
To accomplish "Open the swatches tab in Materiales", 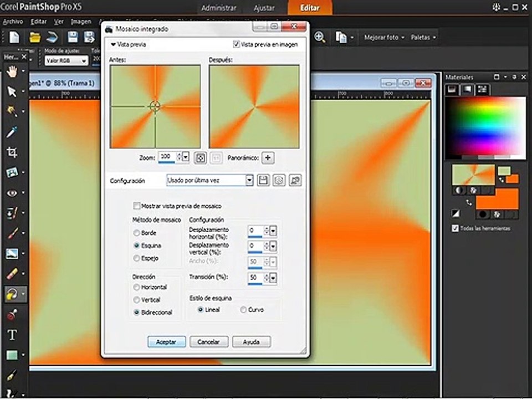I will point(482,89).
